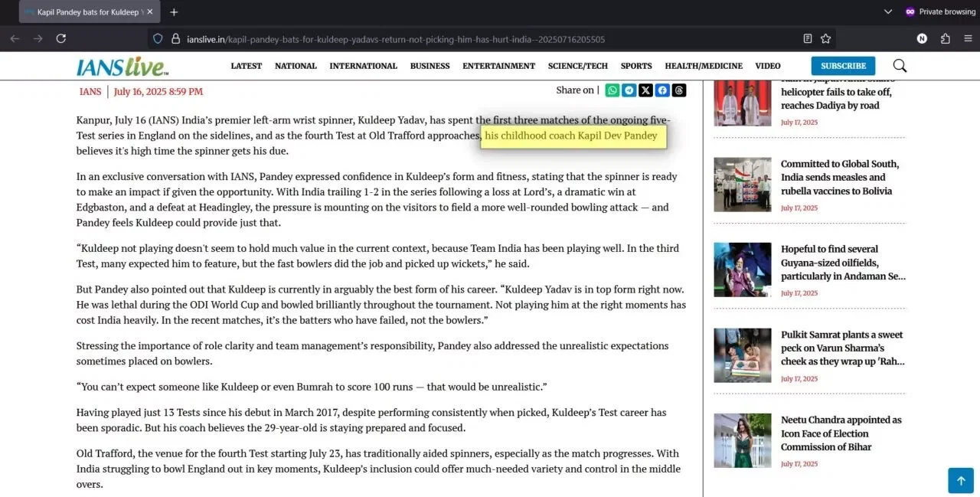Image resolution: width=980 pixels, height=497 pixels.
Task: Click the SUBSCRIBE button
Action: 843,66
